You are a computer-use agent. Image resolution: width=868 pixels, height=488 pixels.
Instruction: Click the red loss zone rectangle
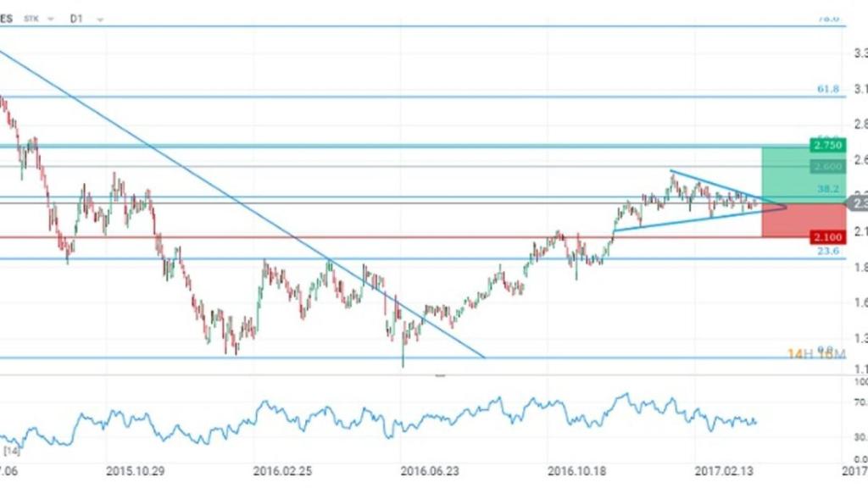click(x=787, y=220)
